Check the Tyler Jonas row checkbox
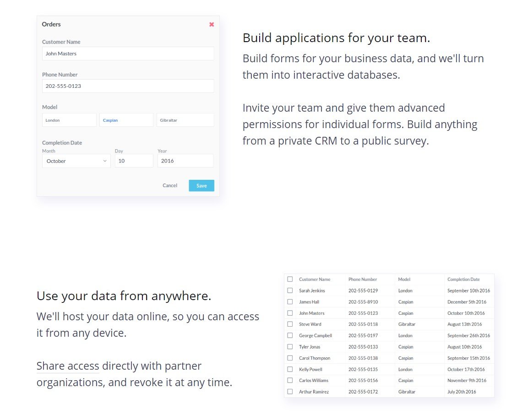The height and width of the screenshot is (420, 528). [290, 347]
